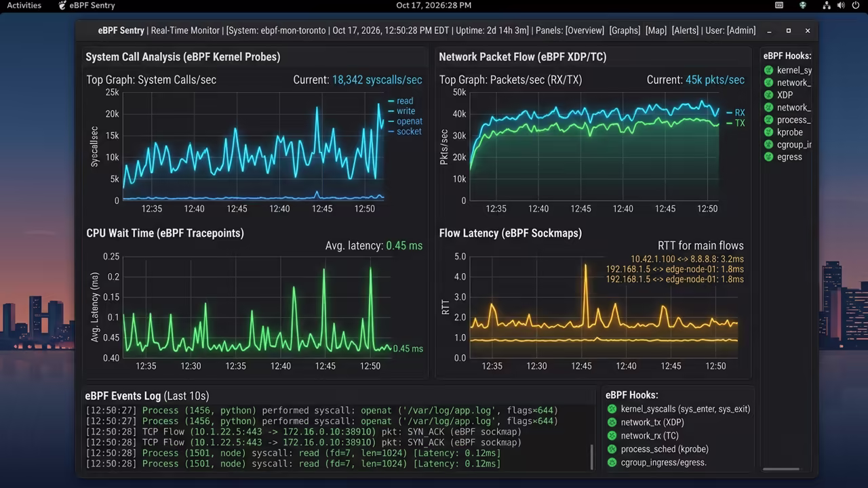Click the top bar date and time clock
The image size is (868, 488).
(x=433, y=5)
